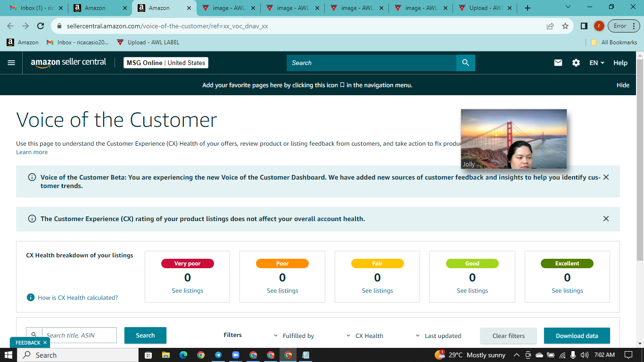Switch to Telegram in the taskbar
The image size is (644, 362).
218,355
